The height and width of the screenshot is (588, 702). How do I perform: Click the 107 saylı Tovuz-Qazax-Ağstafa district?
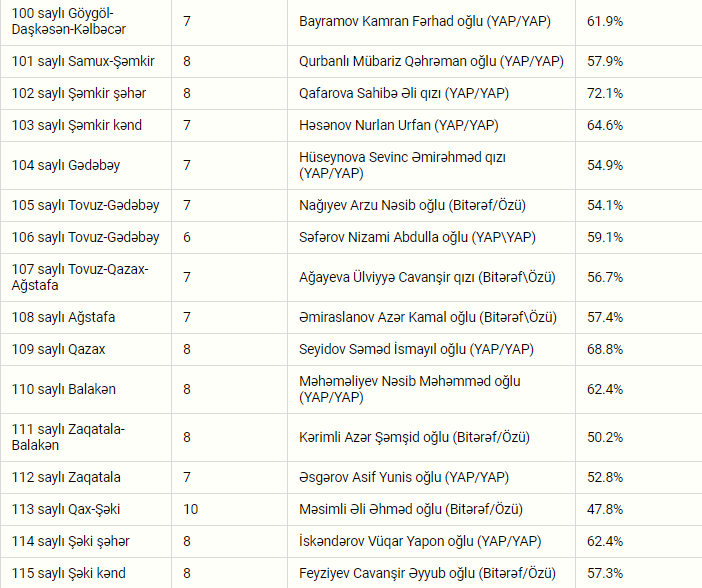pos(80,277)
